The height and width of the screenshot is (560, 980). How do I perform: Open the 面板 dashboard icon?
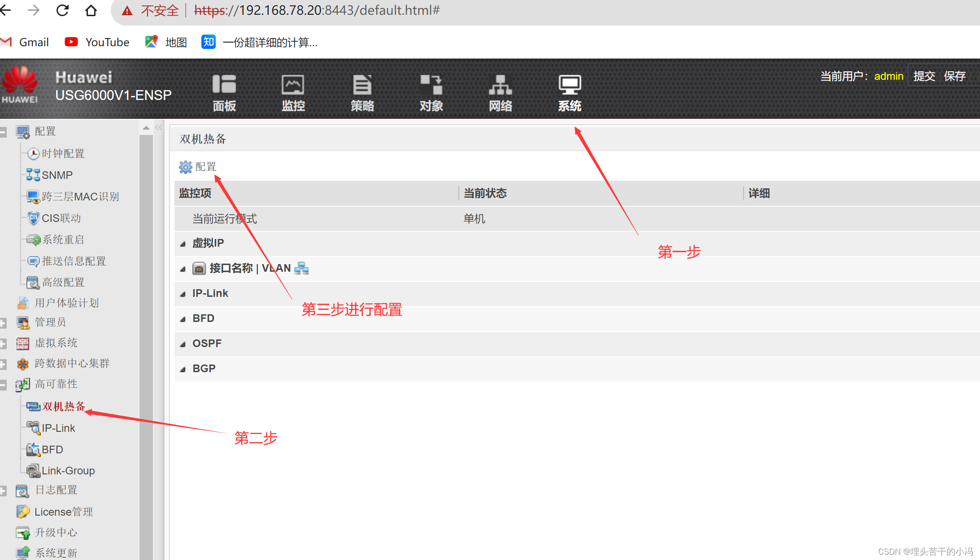tap(224, 84)
